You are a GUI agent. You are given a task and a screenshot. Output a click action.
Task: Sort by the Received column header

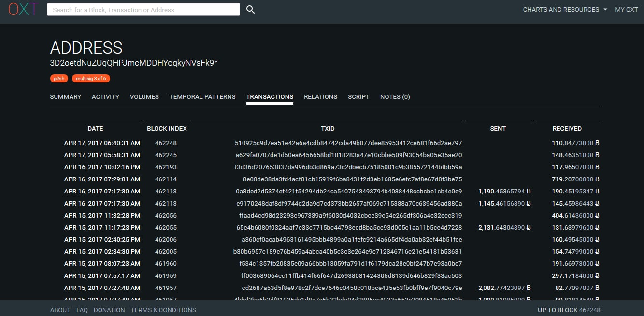[x=567, y=129]
